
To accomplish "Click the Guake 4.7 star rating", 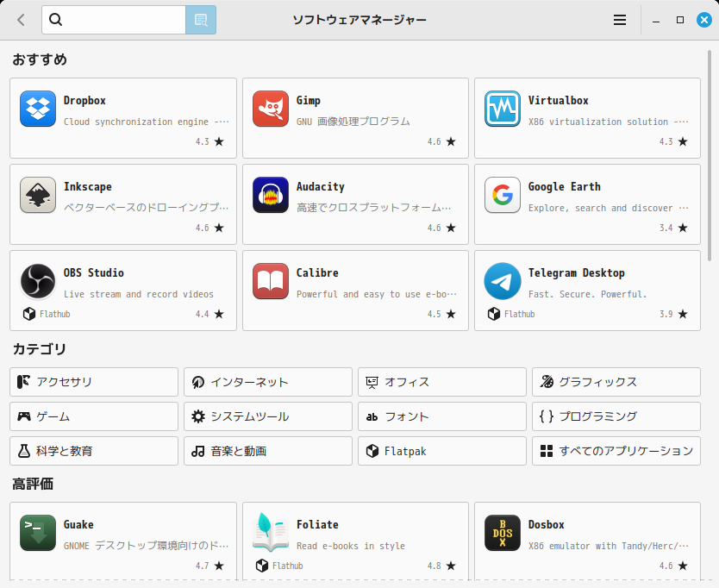I will coord(209,566).
